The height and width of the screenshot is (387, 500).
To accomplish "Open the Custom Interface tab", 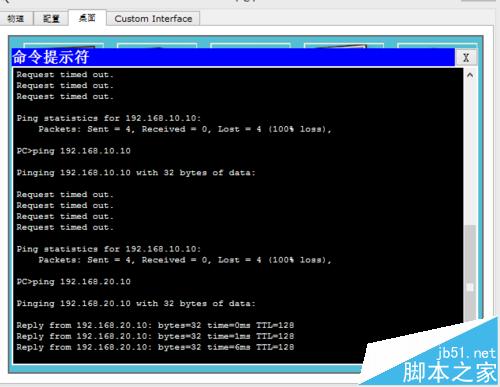I will [153, 19].
